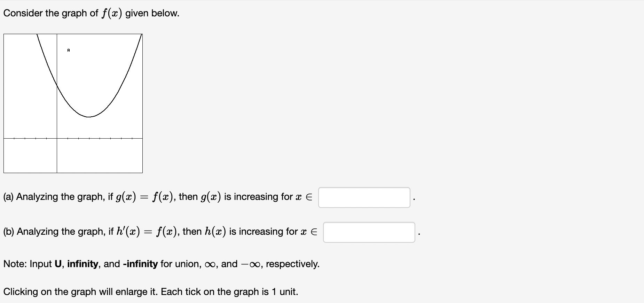
Task: Click the bold word -infinity in the note
Action: click(x=140, y=264)
